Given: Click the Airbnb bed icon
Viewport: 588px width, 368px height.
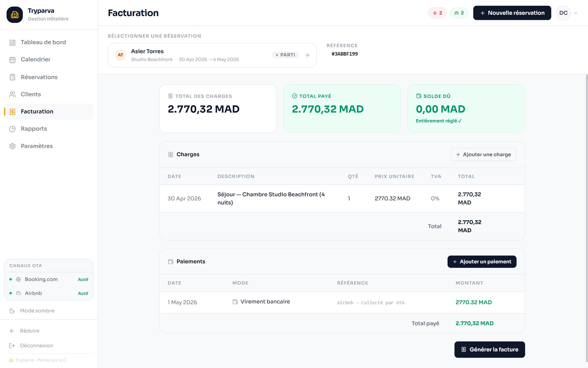Looking at the screenshot, I should pyautogui.click(x=19, y=293).
